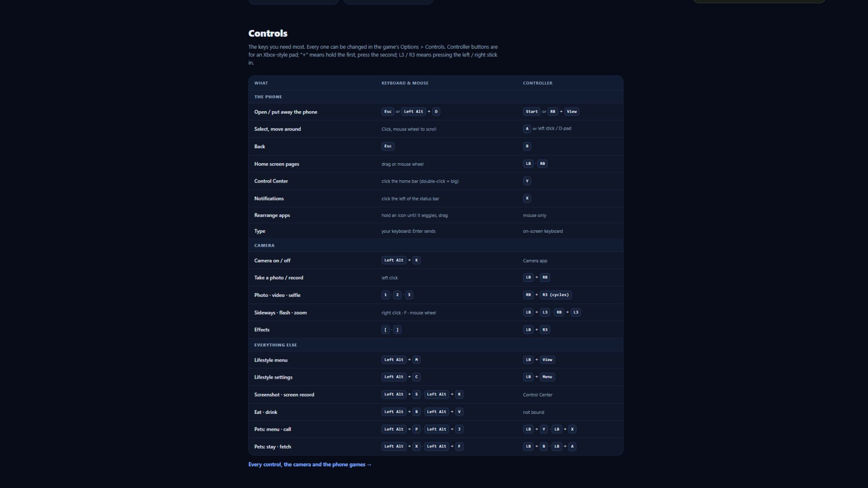Click the 'Eat · drink' row label
The height and width of the screenshot is (488, 868).
coord(266,412)
